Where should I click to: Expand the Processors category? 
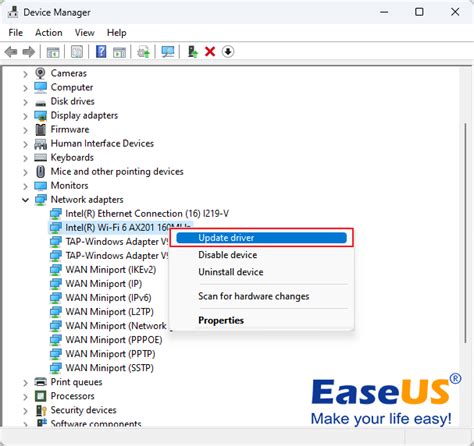coord(25,397)
